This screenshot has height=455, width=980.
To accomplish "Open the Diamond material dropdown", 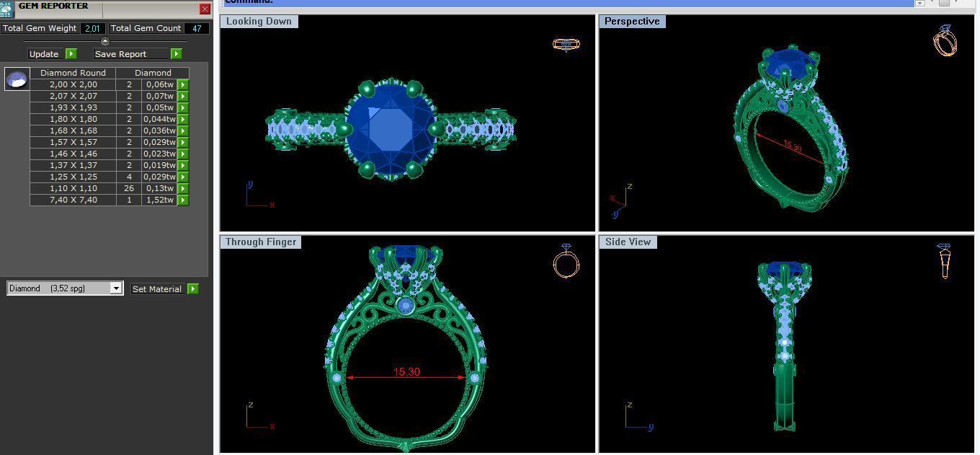I will (115, 288).
